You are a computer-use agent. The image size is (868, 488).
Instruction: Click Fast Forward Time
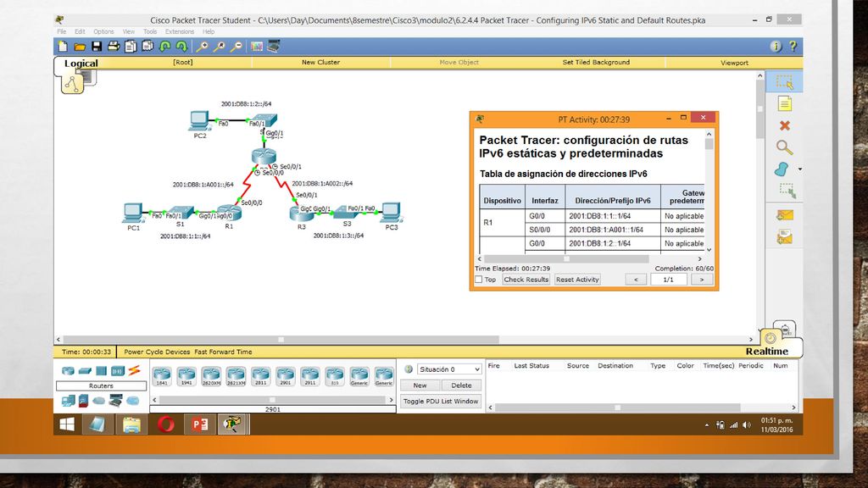(223, 352)
